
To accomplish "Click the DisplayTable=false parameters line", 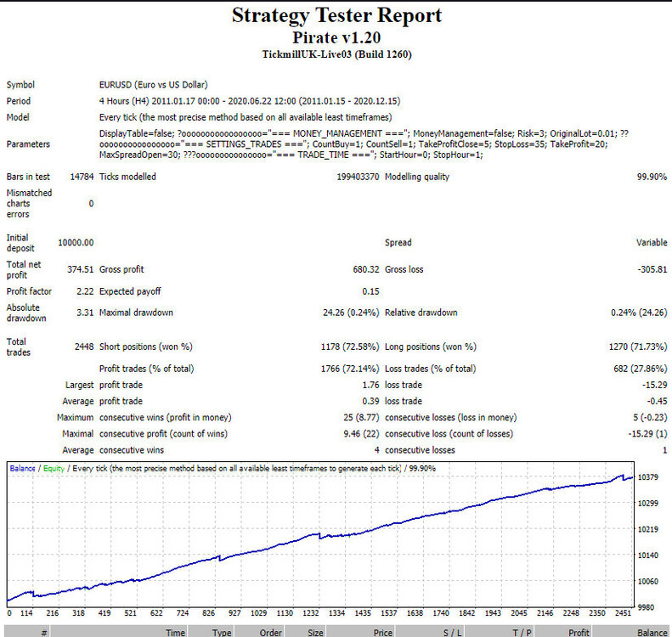I will point(364,133).
